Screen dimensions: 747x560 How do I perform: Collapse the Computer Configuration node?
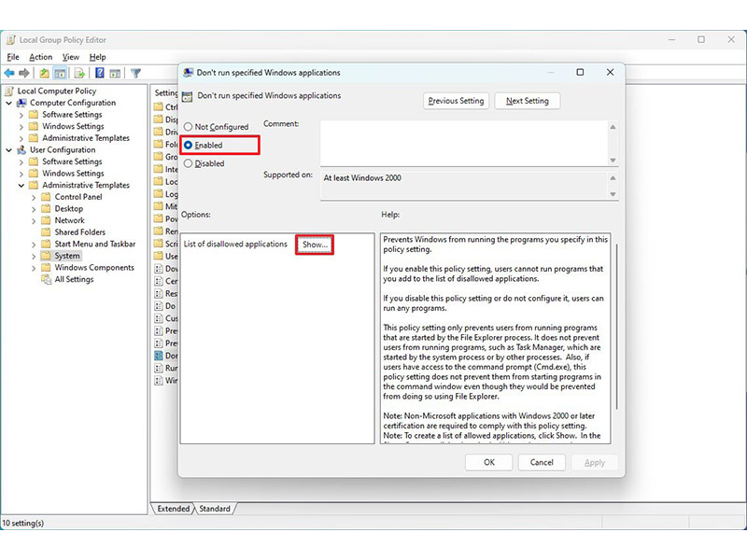tap(9, 103)
